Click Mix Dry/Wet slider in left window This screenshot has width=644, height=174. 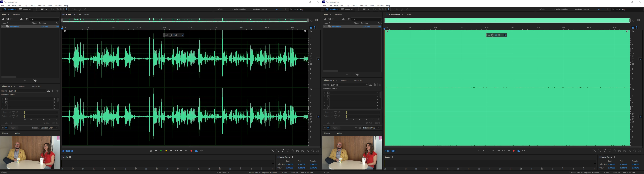click(30, 123)
